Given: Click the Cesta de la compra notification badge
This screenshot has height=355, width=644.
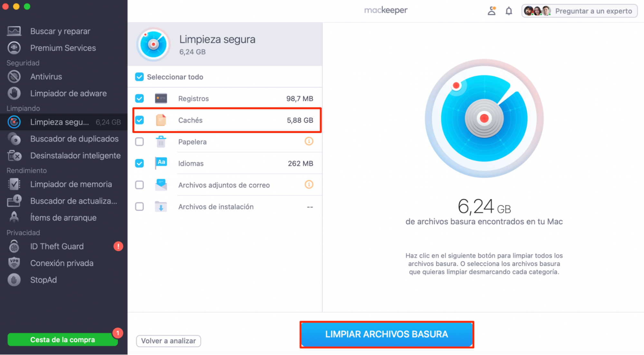Looking at the screenshot, I should [x=118, y=333].
